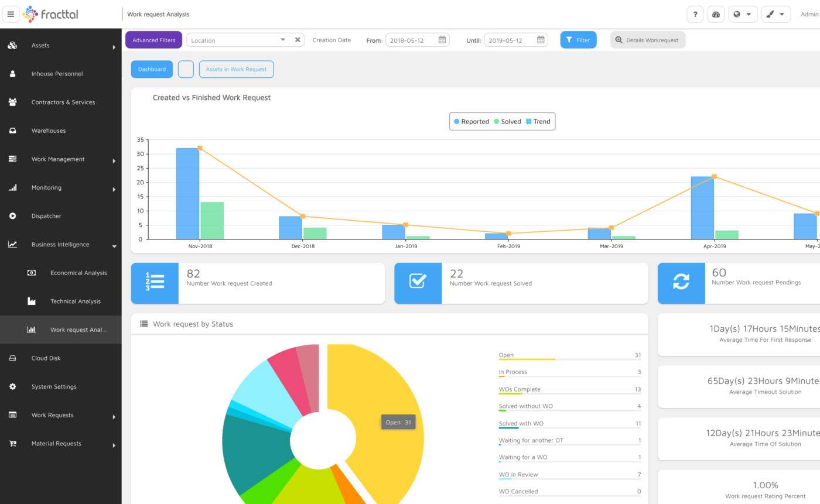Toggle Trend line in chart legend
The width and height of the screenshot is (820, 504).
(538, 122)
